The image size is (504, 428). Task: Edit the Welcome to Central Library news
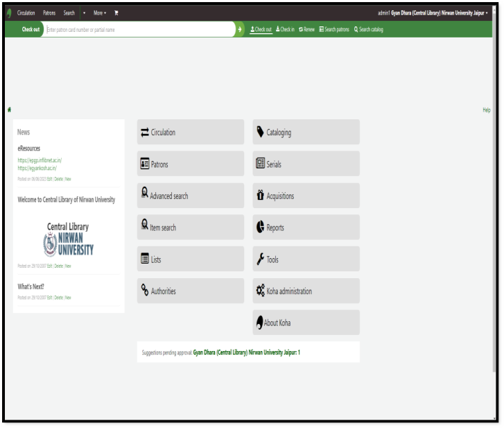(49, 266)
